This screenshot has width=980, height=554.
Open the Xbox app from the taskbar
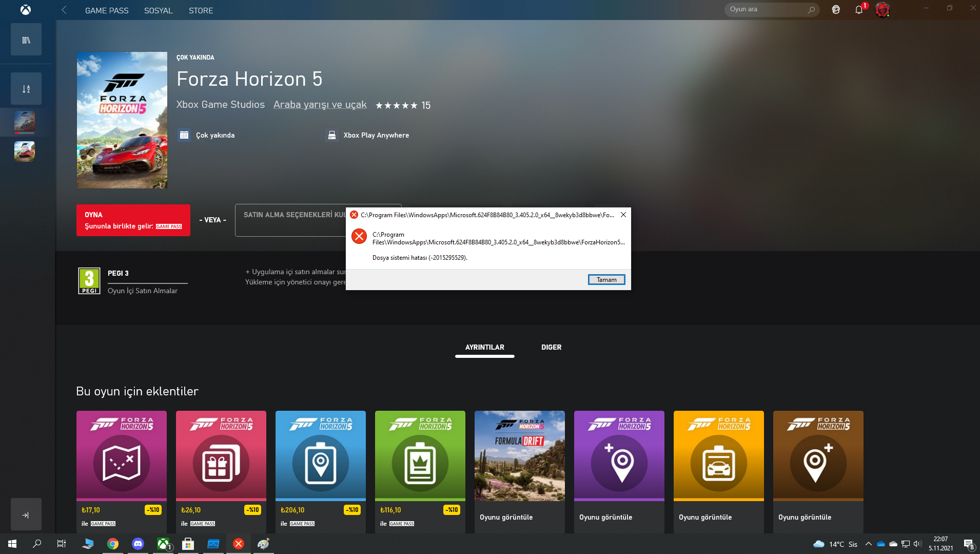click(163, 544)
